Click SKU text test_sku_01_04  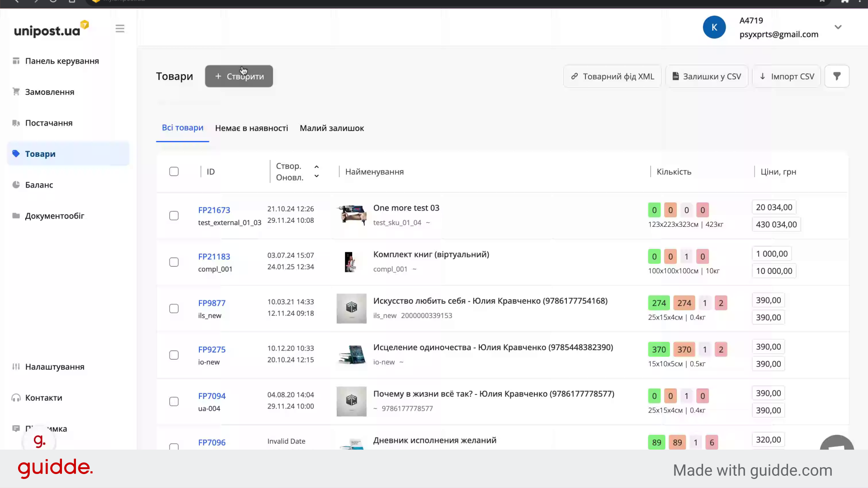pyautogui.click(x=397, y=223)
